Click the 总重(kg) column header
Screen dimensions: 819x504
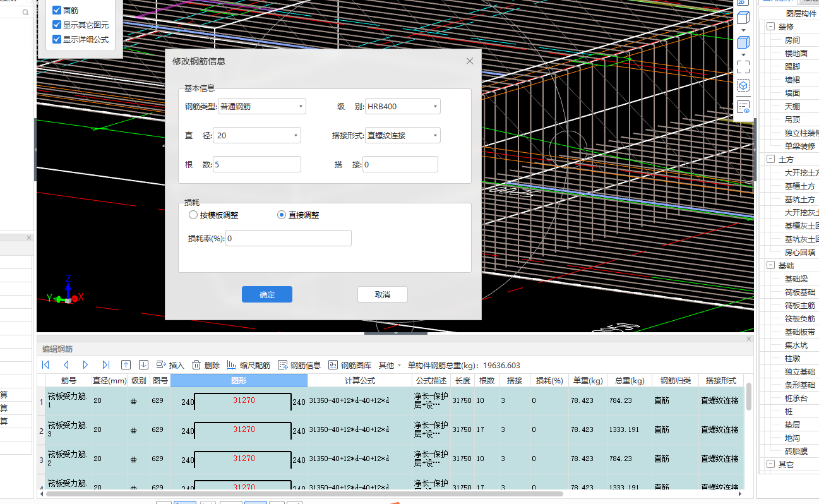click(x=629, y=381)
